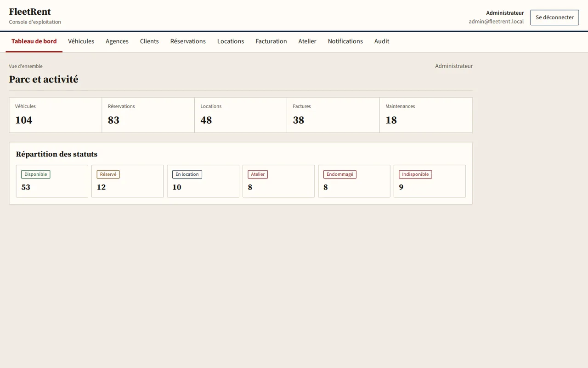This screenshot has height=368, width=588.
Task: Click the bold Administrateur name in header
Action: click(x=505, y=13)
